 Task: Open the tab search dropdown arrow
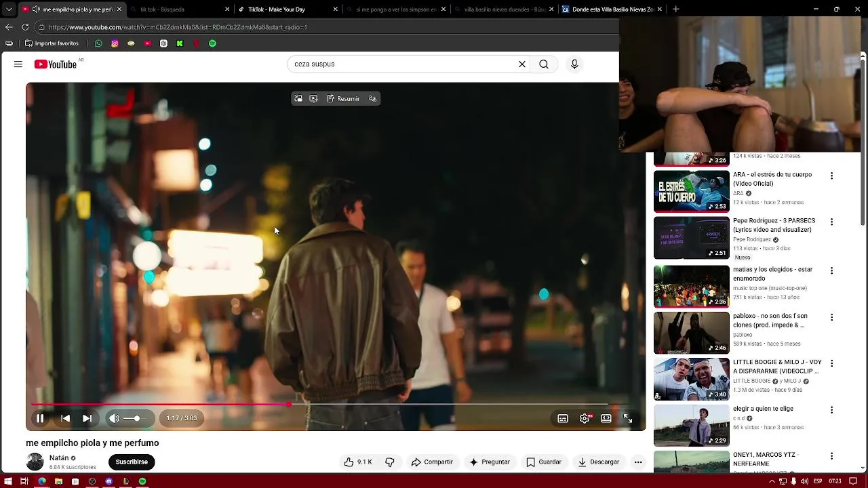click(x=9, y=9)
